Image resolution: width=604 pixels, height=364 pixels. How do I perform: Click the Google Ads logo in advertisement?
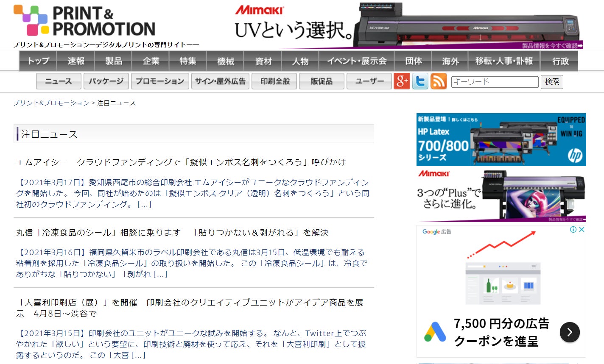435,332
